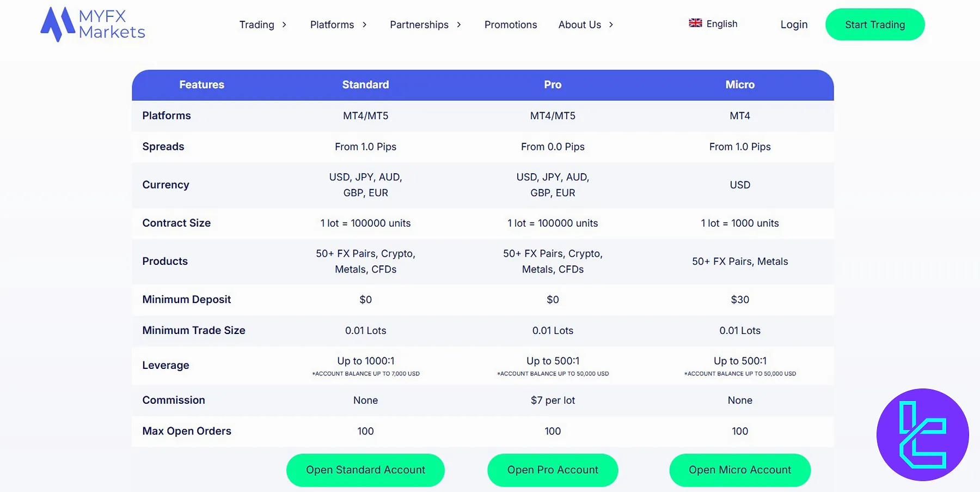Click Micro products '50+ FX Pairs, Metals'

pos(740,261)
